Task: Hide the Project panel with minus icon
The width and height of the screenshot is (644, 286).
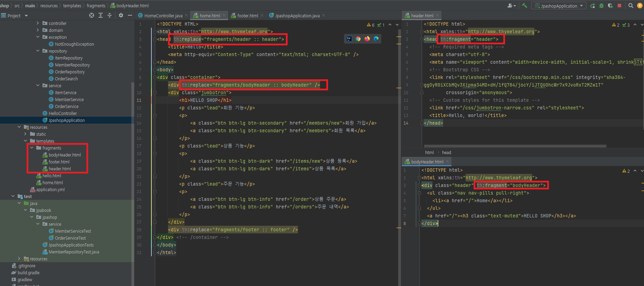Action: click(130, 15)
